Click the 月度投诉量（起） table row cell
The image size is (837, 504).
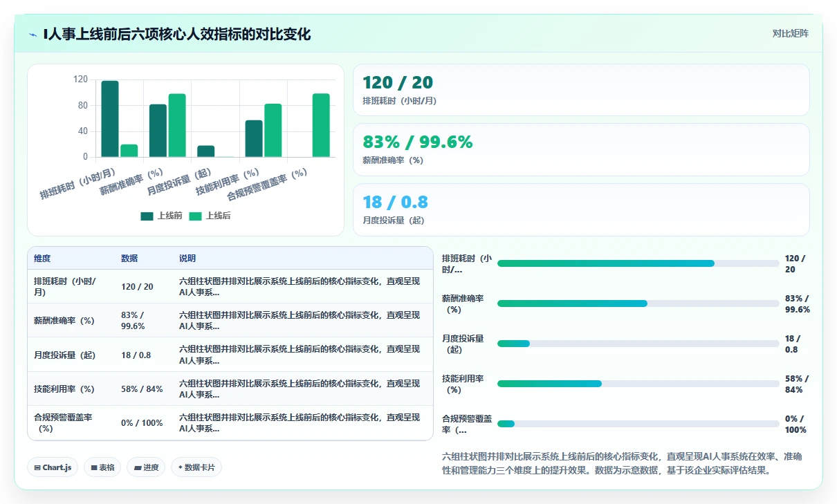point(71,355)
